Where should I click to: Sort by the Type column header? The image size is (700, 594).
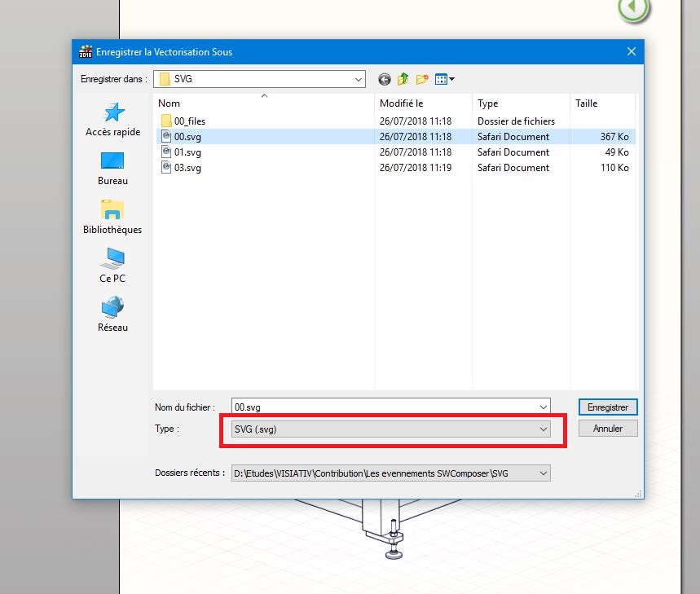(x=487, y=103)
